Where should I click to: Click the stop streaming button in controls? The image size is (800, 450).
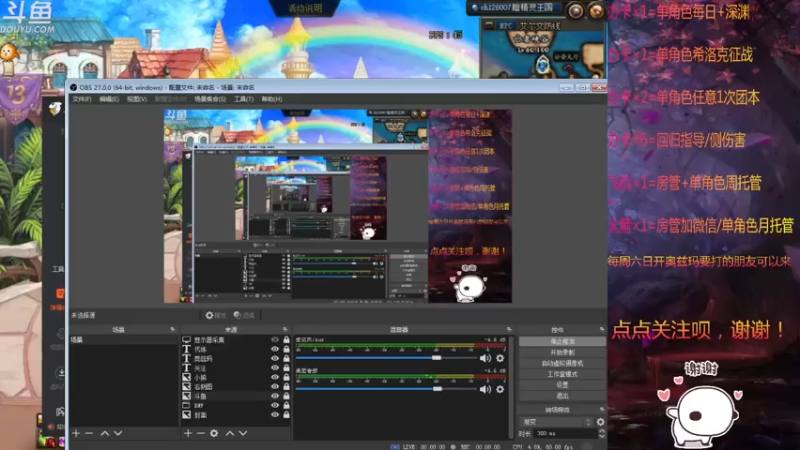tap(562, 341)
